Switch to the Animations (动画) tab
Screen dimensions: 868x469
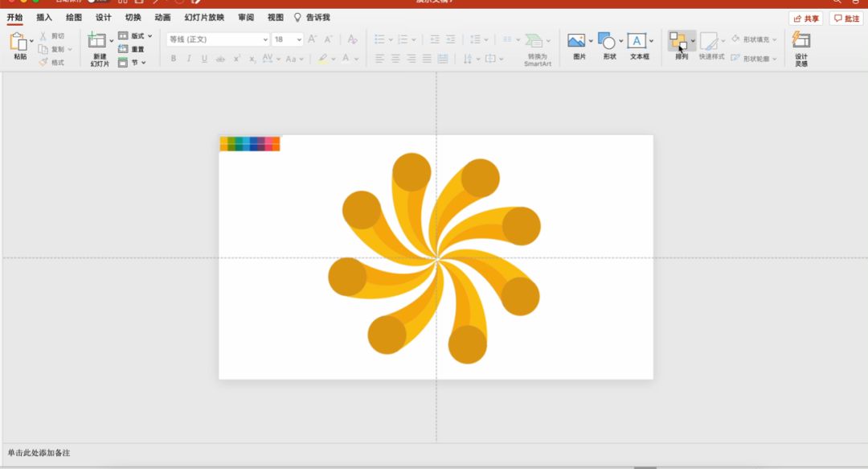click(x=162, y=17)
